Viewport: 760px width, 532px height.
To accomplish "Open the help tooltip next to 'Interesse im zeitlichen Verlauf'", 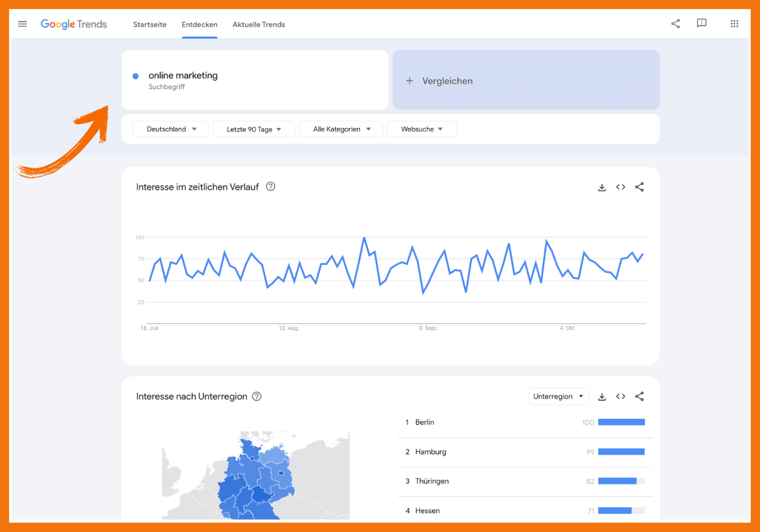I will (x=270, y=186).
